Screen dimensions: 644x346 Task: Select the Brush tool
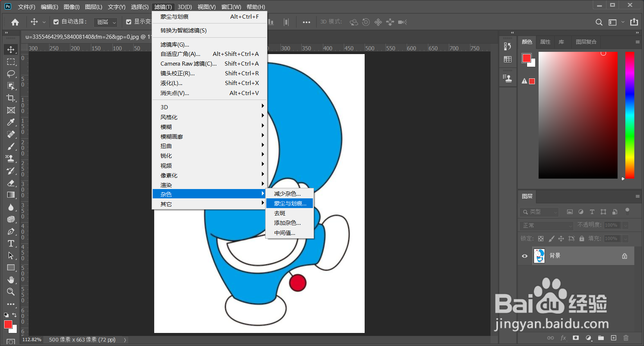tap(11, 146)
